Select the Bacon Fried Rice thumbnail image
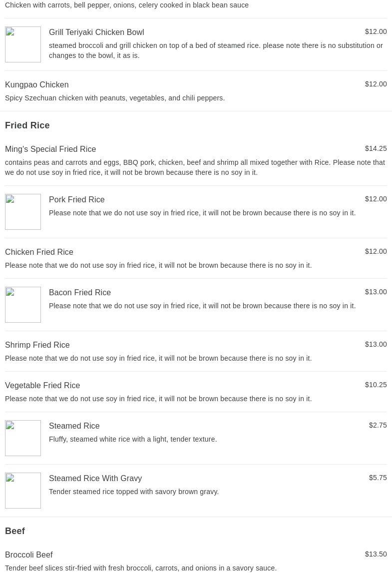 click(22, 304)
